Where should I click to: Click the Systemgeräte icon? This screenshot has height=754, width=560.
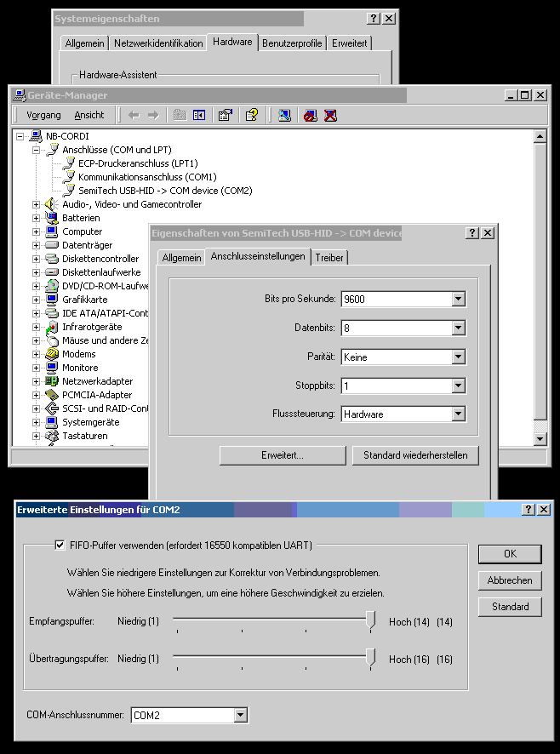[51, 422]
